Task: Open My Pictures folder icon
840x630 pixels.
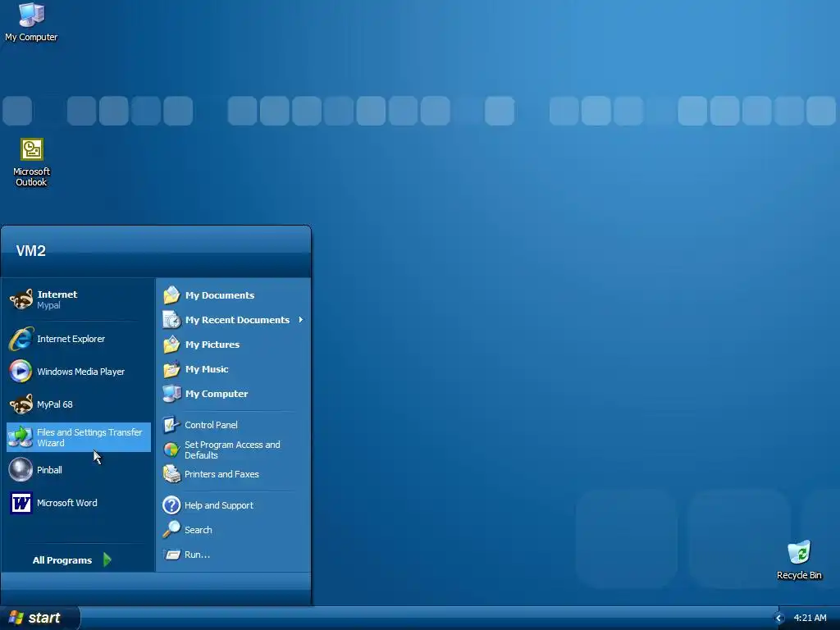Action: [x=171, y=345]
